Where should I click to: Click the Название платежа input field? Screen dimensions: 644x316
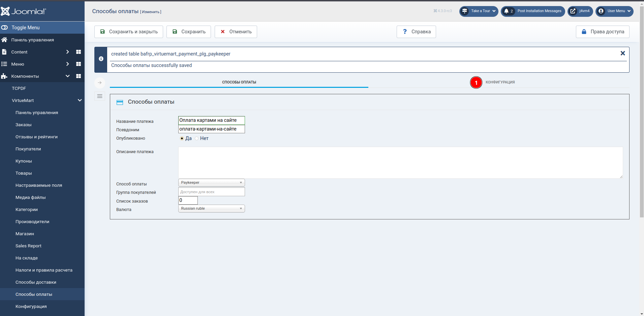click(211, 120)
